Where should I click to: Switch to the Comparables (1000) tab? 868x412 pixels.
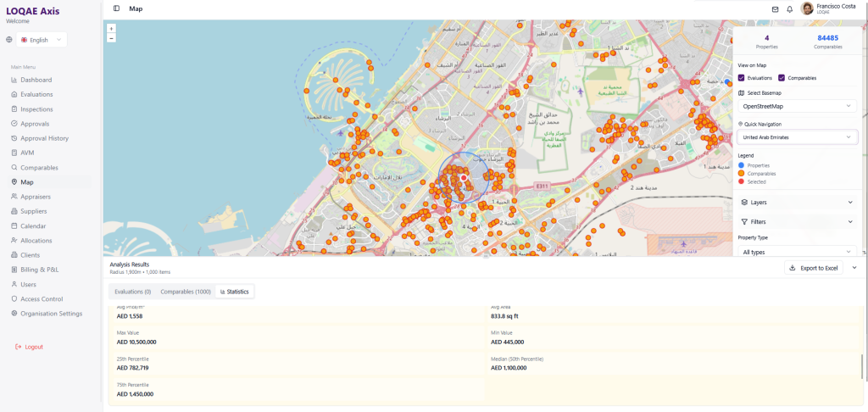point(185,292)
